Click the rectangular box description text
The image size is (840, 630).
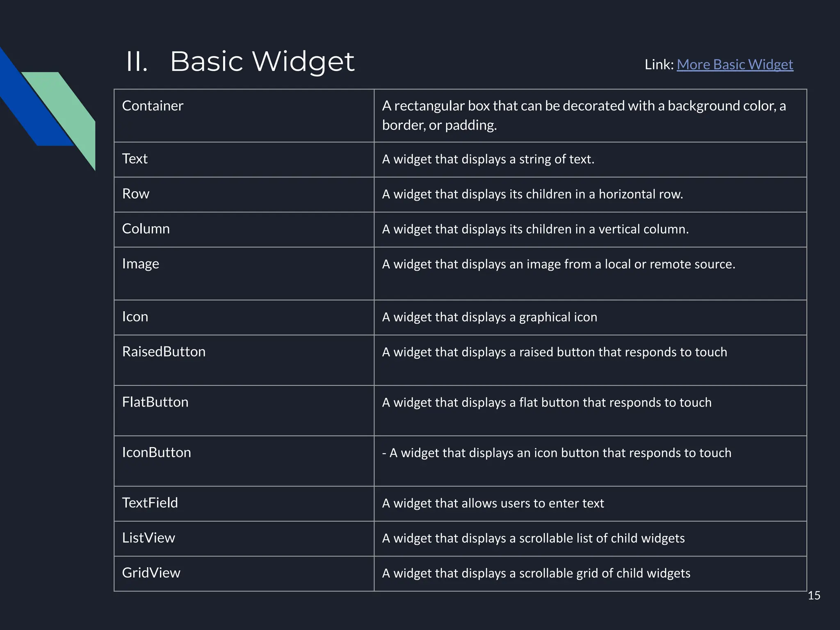(x=584, y=115)
